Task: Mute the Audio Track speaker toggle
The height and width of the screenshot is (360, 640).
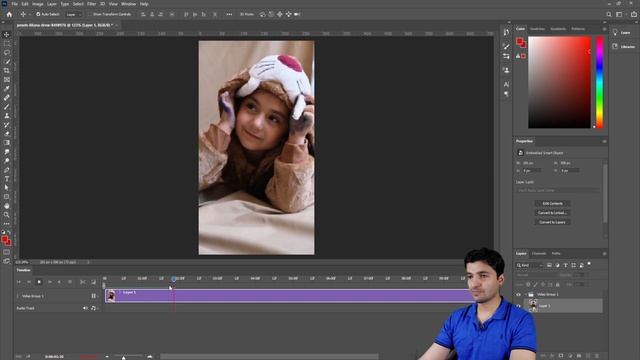Action: click(x=85, y=308)
